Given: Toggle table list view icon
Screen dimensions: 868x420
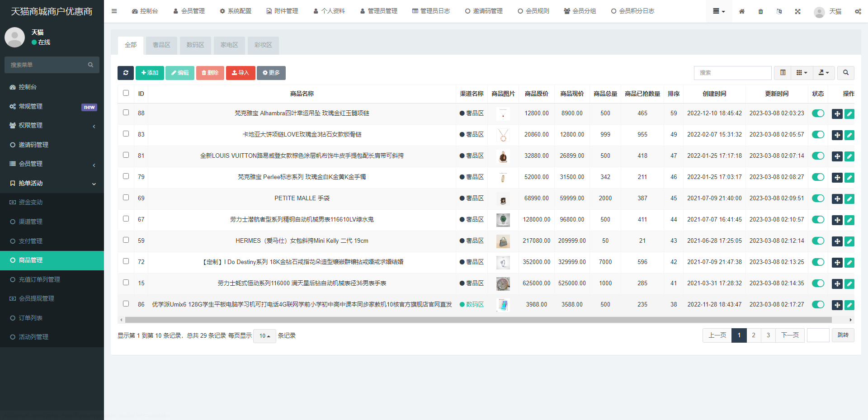Looking at the screenshot, I should point(783,73).
